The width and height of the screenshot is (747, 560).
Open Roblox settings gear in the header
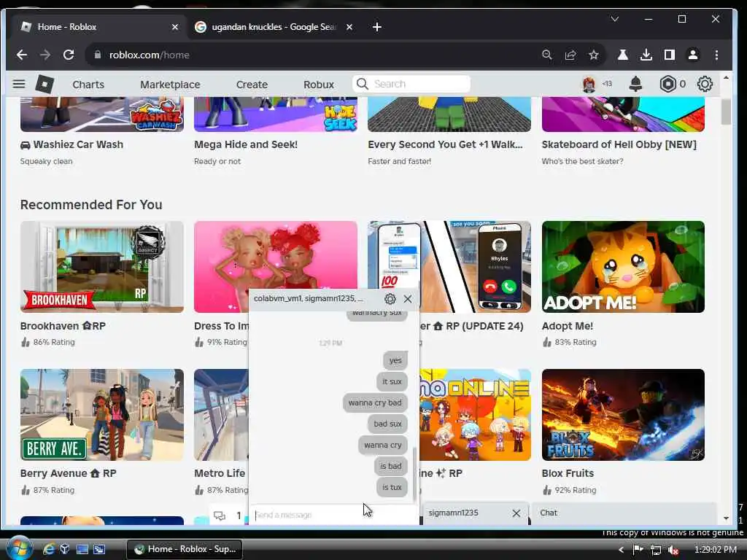coord(705,85)
